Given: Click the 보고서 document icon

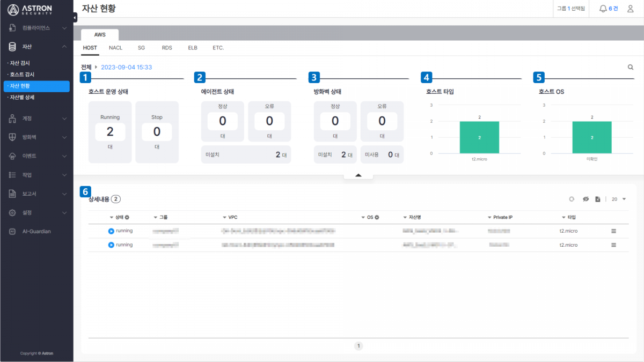Looking at the screenshot, I should tap(12, 194).
